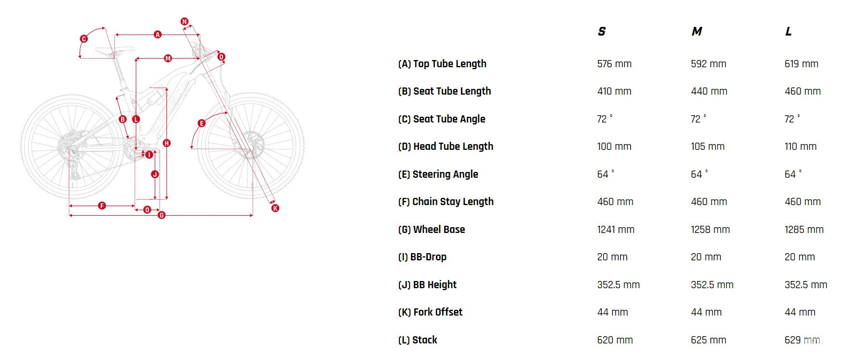868x354 pixels.
Task: Click the Stack row label
Action: (x=418, y=340)
